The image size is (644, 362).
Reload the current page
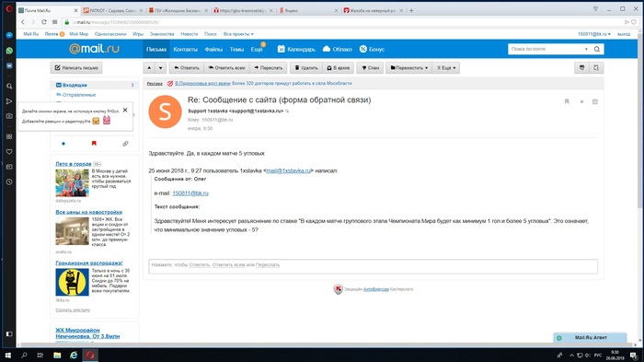coord(44,22)
